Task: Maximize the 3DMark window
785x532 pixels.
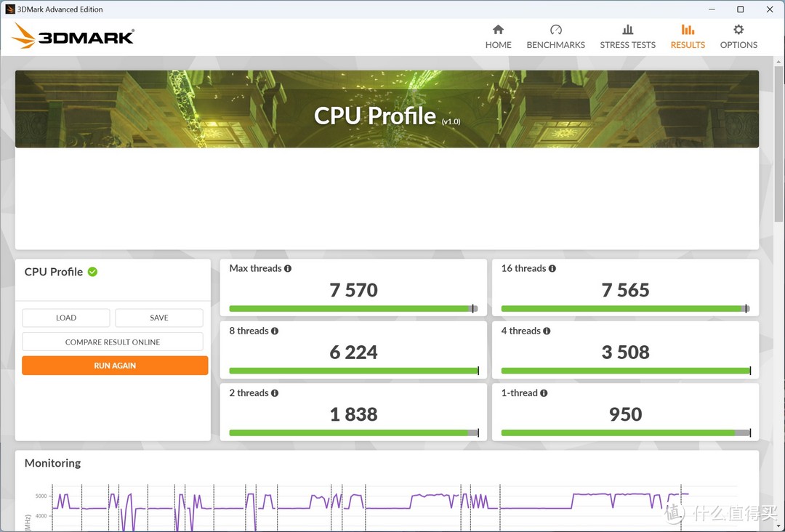Action: 741,9
